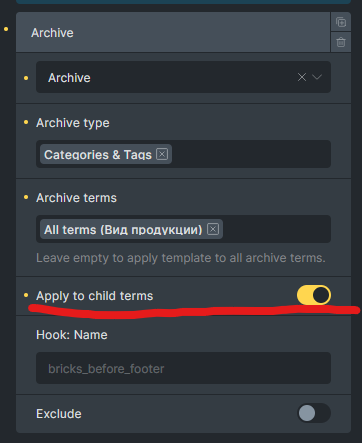This screenshot has width=362, height=443.
Task: Expand the Archive dropdown chevron
Action: pyautogui.click(x=317, y=77)
